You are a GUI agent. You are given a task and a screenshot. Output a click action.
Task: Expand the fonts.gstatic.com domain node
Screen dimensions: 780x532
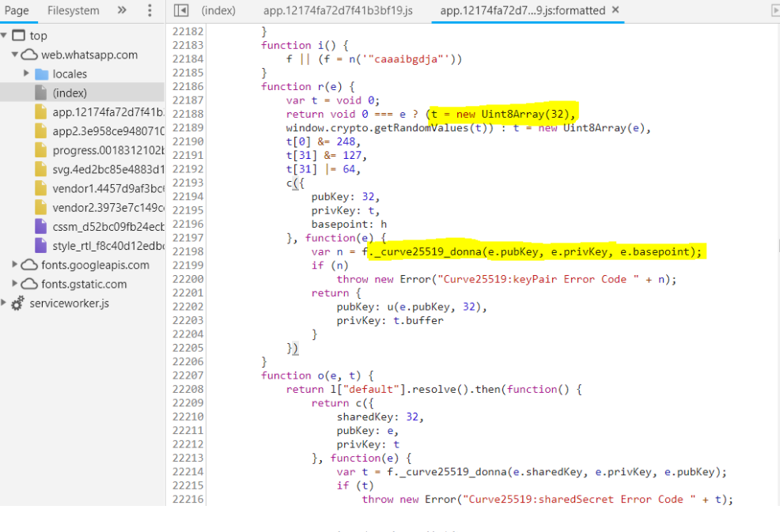(x=14, y=284)
